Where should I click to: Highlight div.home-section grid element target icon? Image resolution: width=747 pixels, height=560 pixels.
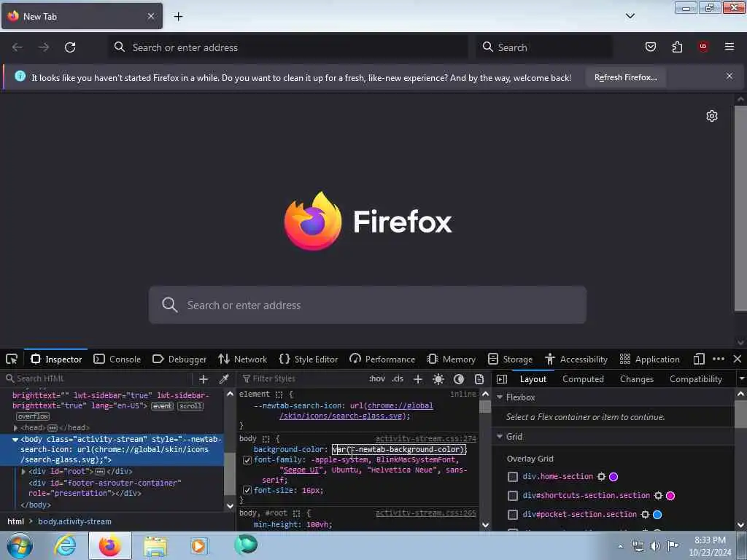(601, 477)
